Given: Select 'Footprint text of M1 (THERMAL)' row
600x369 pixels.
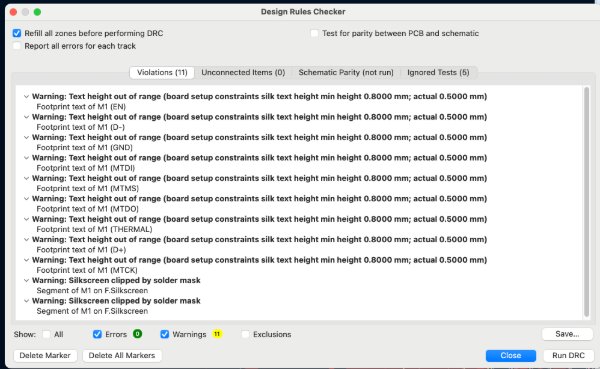Looking at the screenshot, I should coord(95,229).
